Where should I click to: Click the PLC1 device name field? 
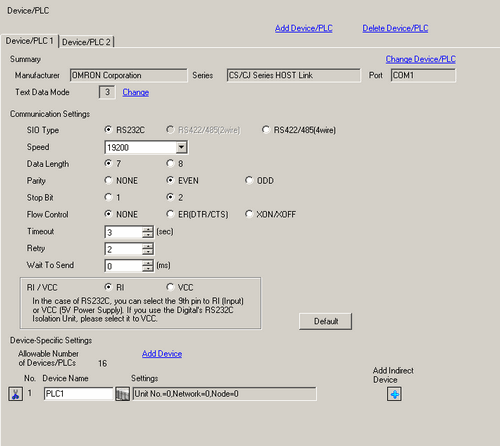(78, 394)
